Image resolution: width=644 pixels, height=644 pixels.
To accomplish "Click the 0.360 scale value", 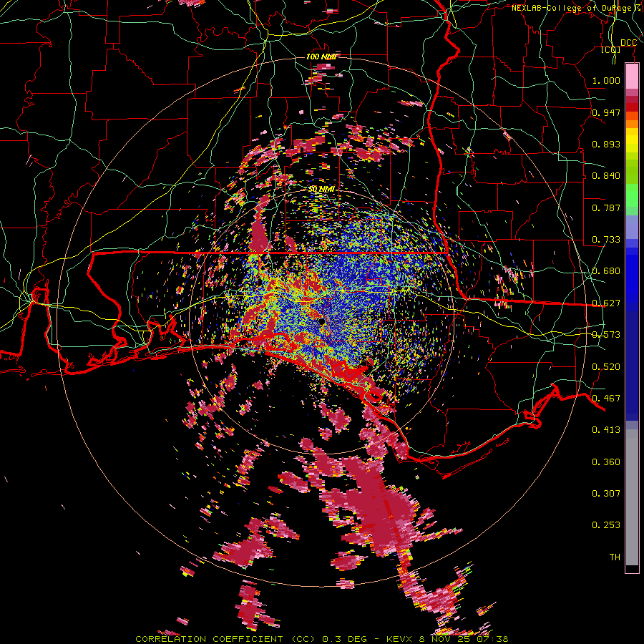I will click(606, 462).
